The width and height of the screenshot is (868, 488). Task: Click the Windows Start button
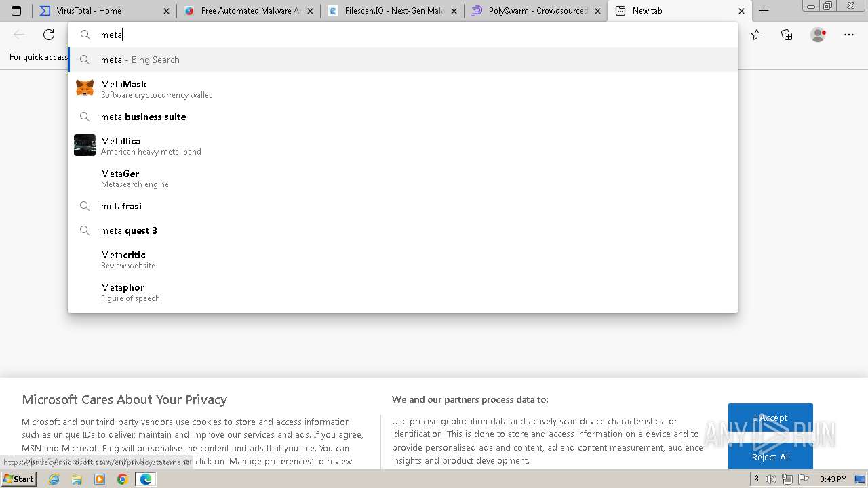coord(19,479)
